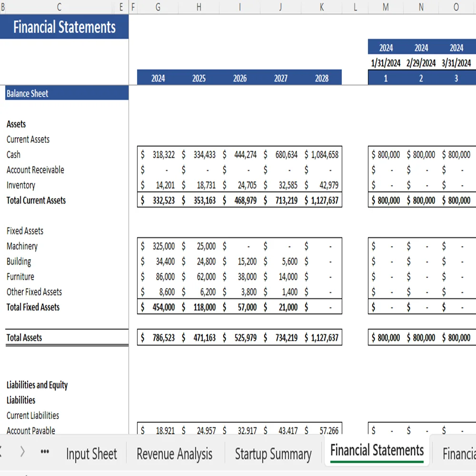
Task: Click the Inventory row label
Action: [20, 185]
